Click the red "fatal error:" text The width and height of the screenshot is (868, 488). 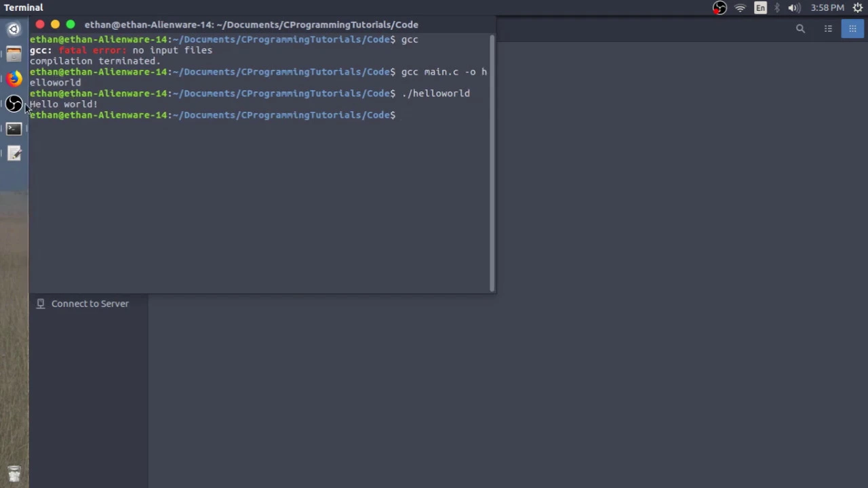pyautogui.click(x=92, y=49)
